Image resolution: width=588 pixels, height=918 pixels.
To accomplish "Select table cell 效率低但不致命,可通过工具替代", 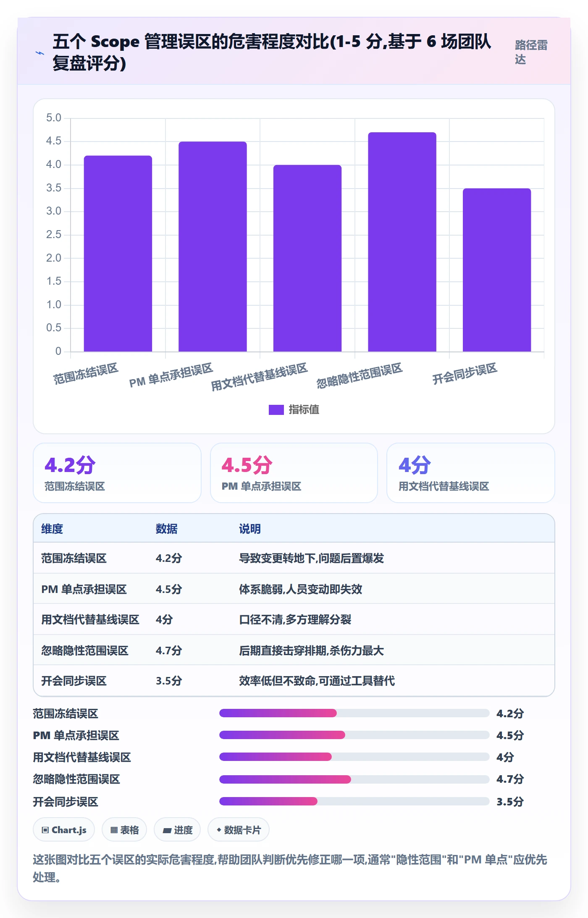I will tap(317, 681).
